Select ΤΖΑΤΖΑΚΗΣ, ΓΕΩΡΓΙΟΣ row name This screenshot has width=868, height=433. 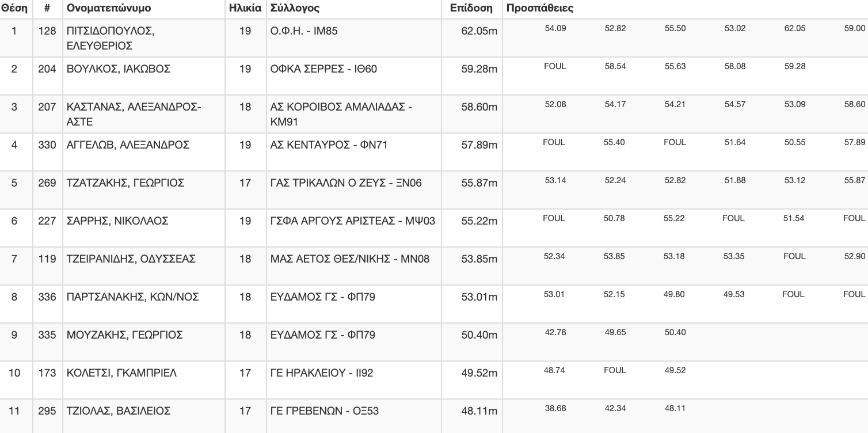point(125,183)
